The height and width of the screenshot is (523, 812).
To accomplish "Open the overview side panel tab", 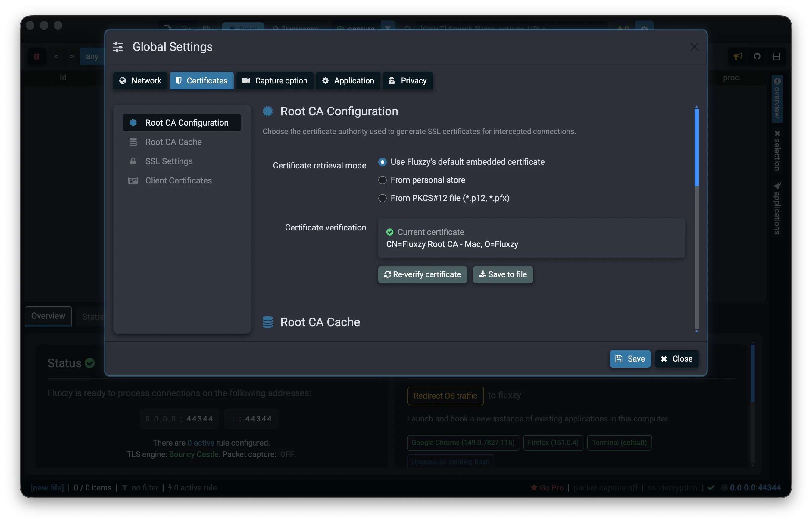I will click(777, 99).
